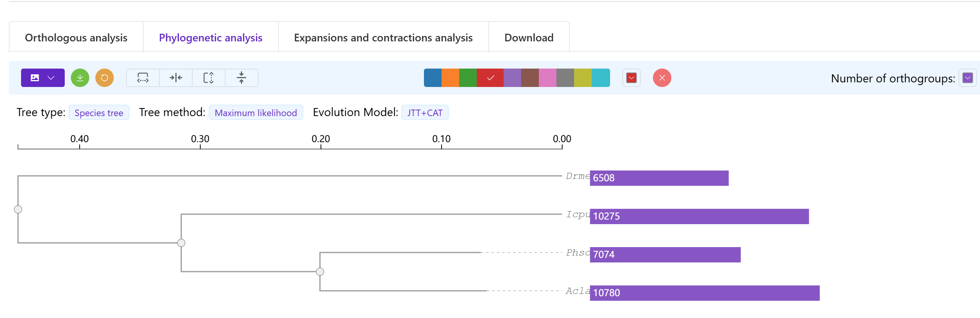Click the Icpu orthogroup bar labeled 10275
Image resolution: width=980 pixels, height=318 pixels.
(x=699, y=216)
